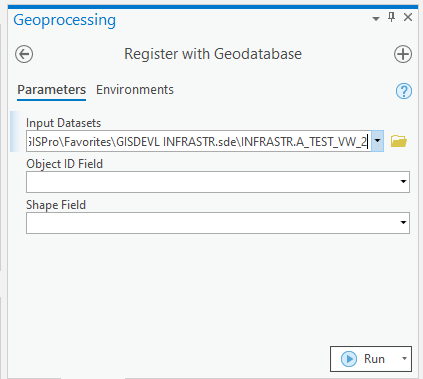Click the Input Datasets label
The image size is (423, 379).
pyautogui.click(x=63, y=123)
